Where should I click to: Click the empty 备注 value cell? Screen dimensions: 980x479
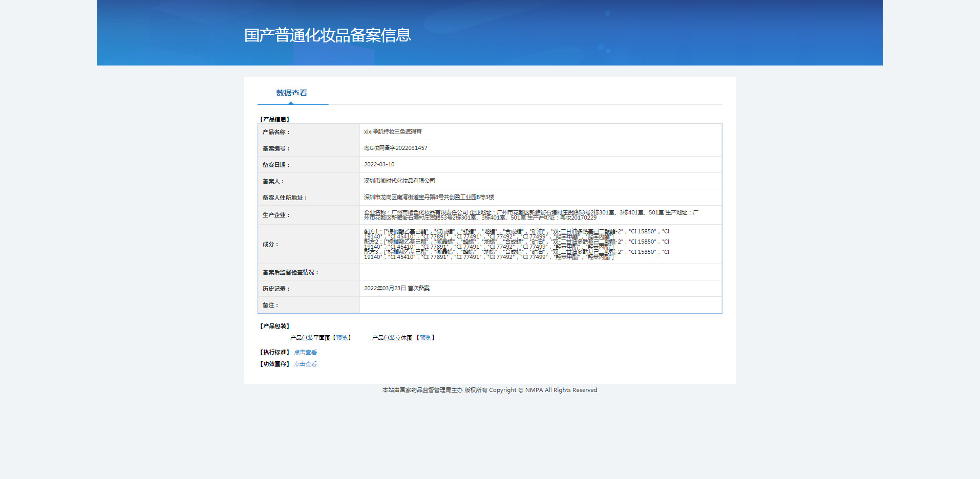[x=541, y=305]
